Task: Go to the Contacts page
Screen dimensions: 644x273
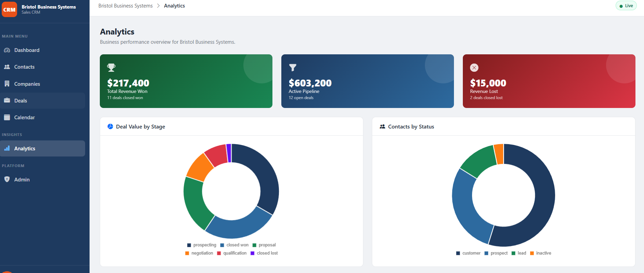Action: point(42,67)
